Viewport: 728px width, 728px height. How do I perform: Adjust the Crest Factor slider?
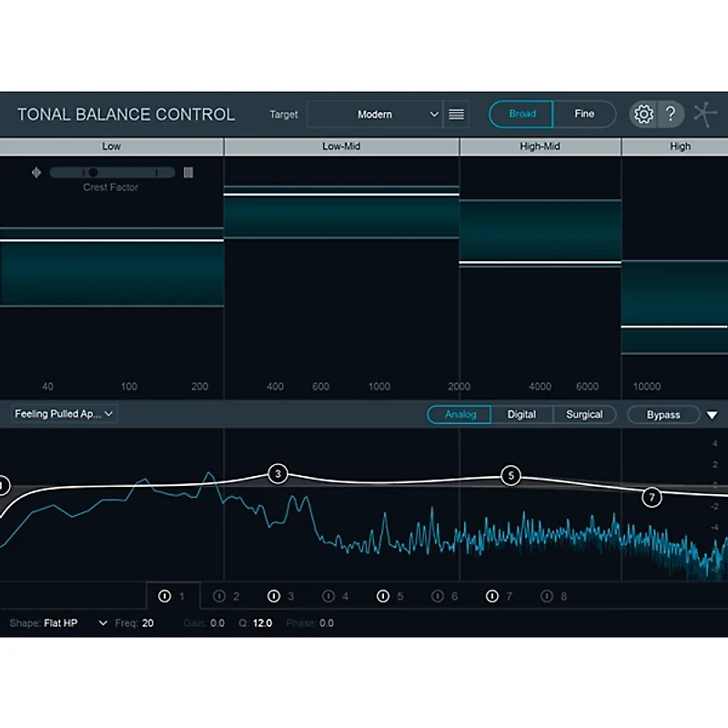[91, 172]
